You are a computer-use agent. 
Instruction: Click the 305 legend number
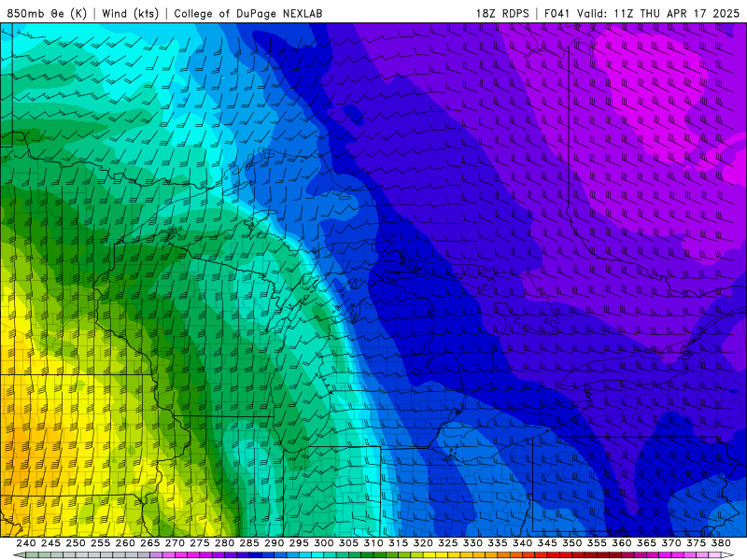pyautogui.click(x=348, y=543)
